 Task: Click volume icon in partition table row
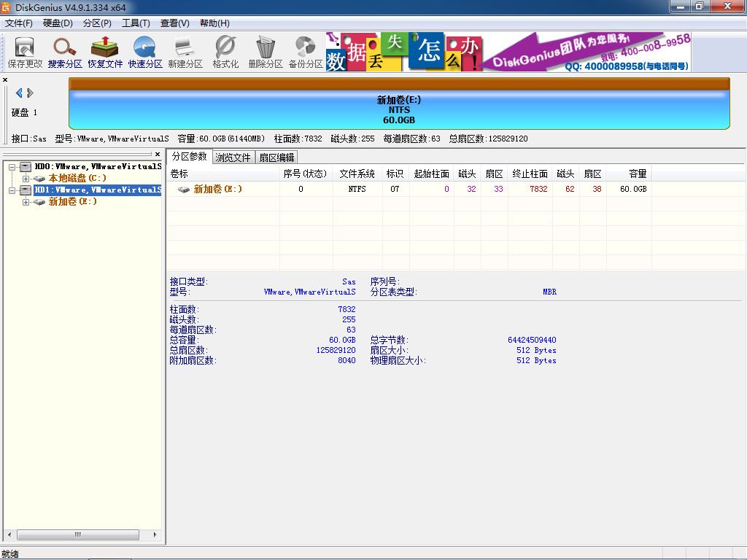point(183,190)
